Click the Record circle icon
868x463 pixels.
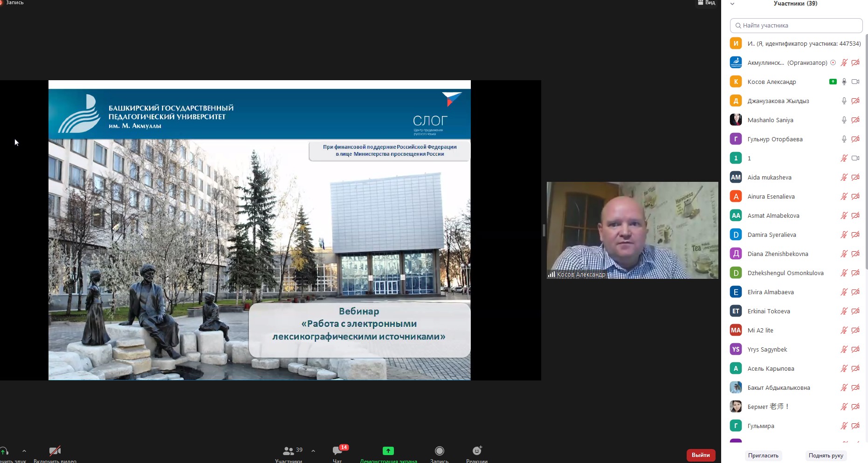click(439, 451)
